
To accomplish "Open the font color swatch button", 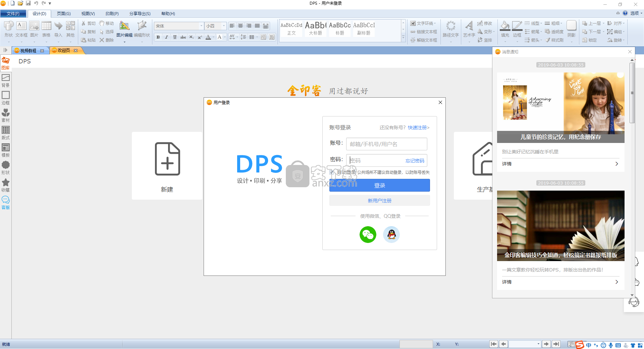I will [208, 37].
